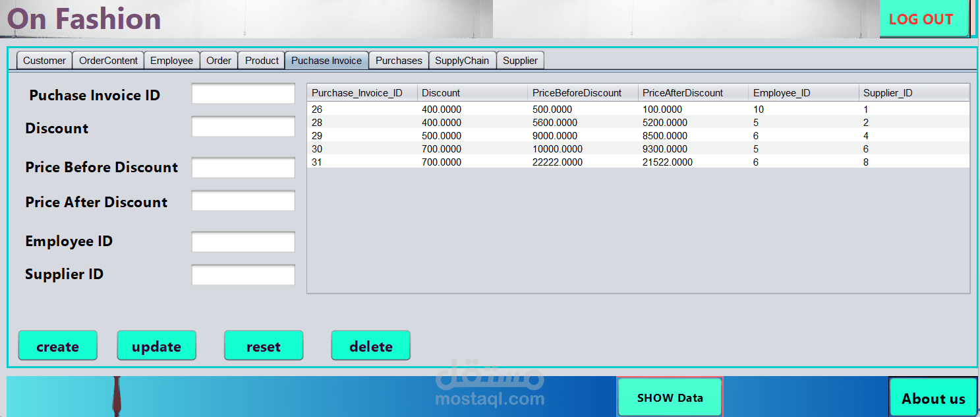Open the OrderContent tab
Image resolution: width=980 pixels, height=417 pixels.
107,60
